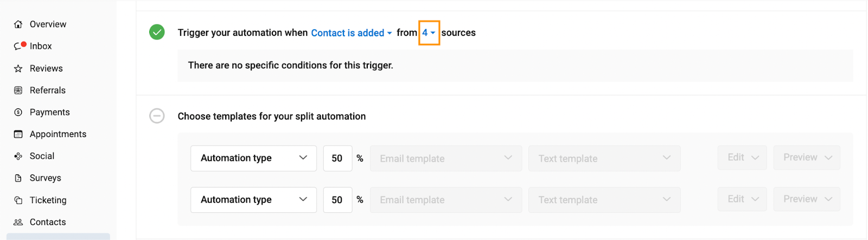The image size is (868, 240).
Task: Open the 'Contact is added' trigger dropdown
Action: point(352,33)
